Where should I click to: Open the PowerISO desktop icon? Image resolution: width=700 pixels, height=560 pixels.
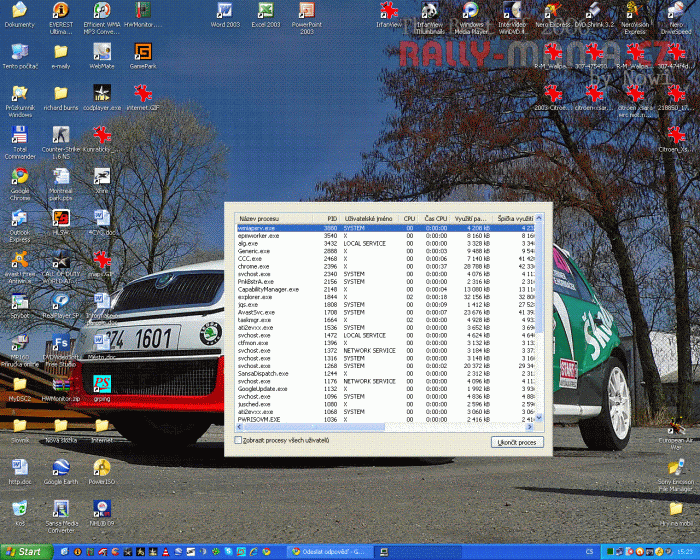(x=101, y=467)
